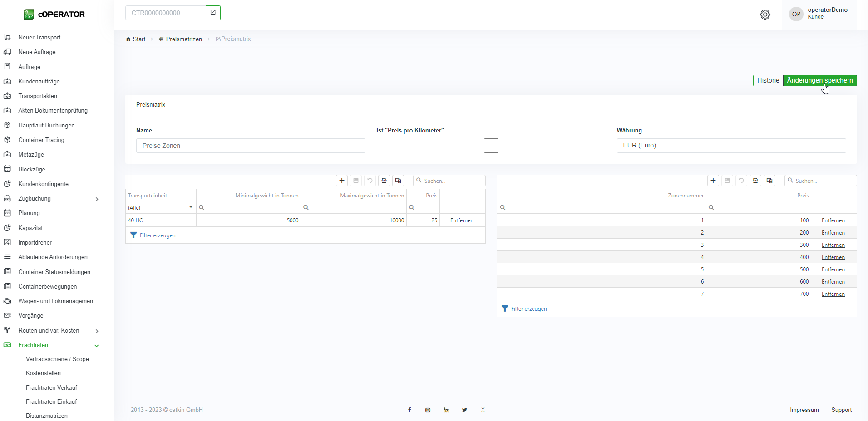
Task: Open column chooser for the Zonennummer table
Action: (769, 181)
